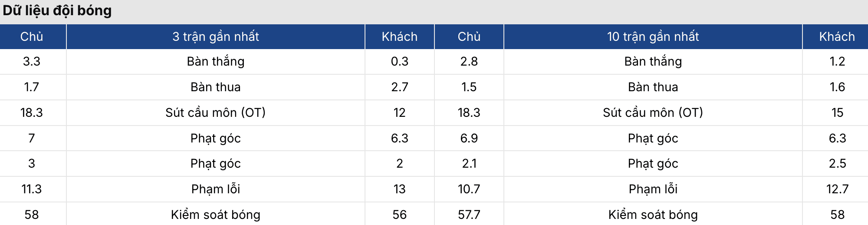The width and height of the screenshot is (868, 225).
Task: Click the home goals value 3.3
Action: coord(32,62)
